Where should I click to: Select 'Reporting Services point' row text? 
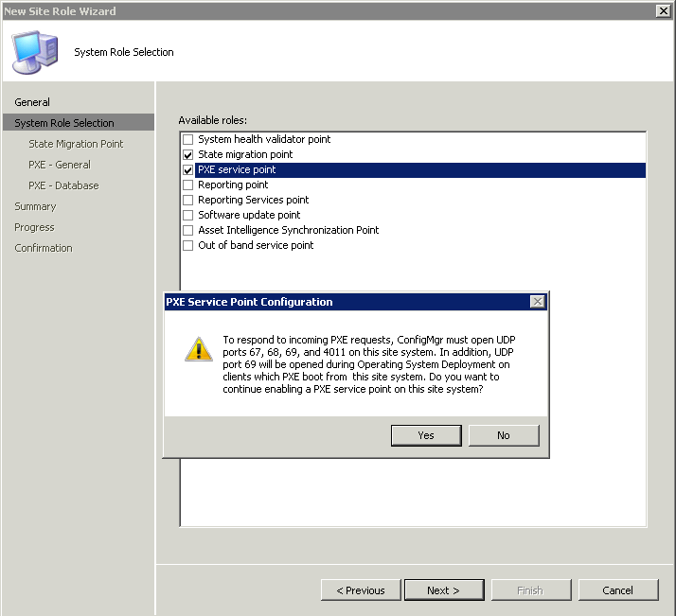coord(254,200)
